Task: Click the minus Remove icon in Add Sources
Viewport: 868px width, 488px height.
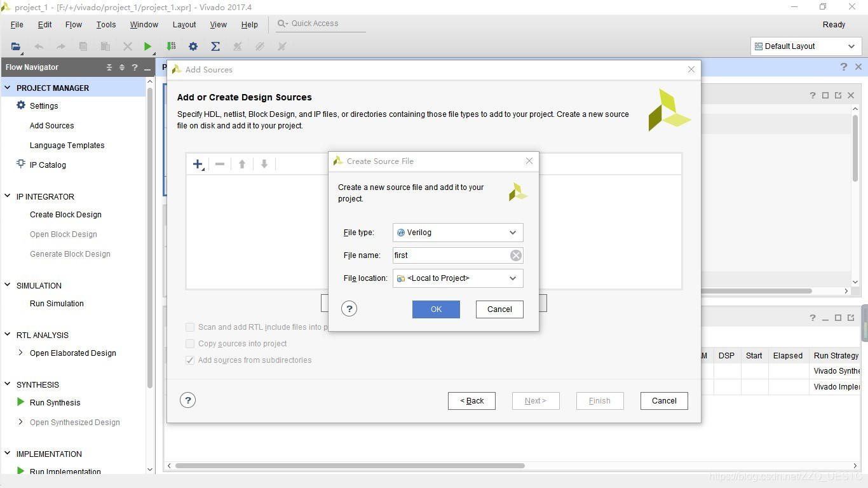Action: coord(220,164)
